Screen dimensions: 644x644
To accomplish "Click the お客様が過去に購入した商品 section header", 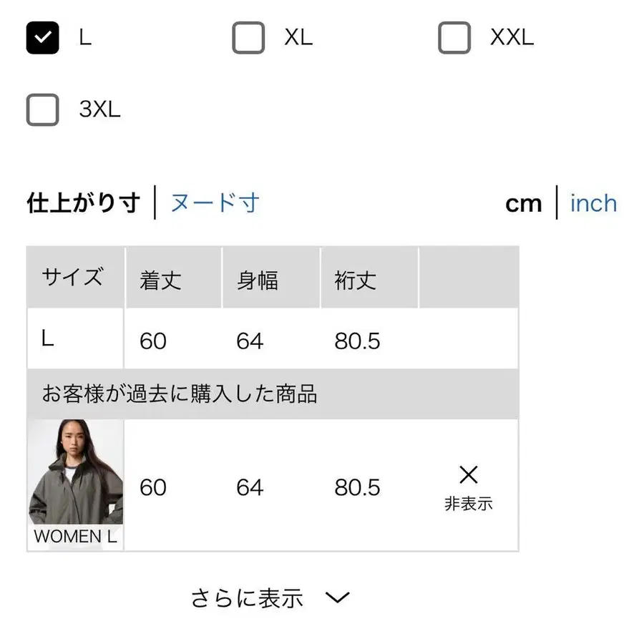I will click(x=179, y=394).
